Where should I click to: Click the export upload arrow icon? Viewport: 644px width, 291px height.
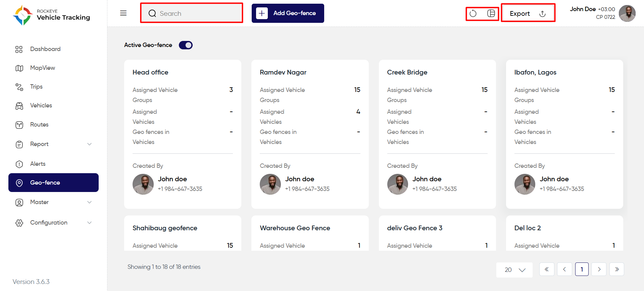point(542,14)
